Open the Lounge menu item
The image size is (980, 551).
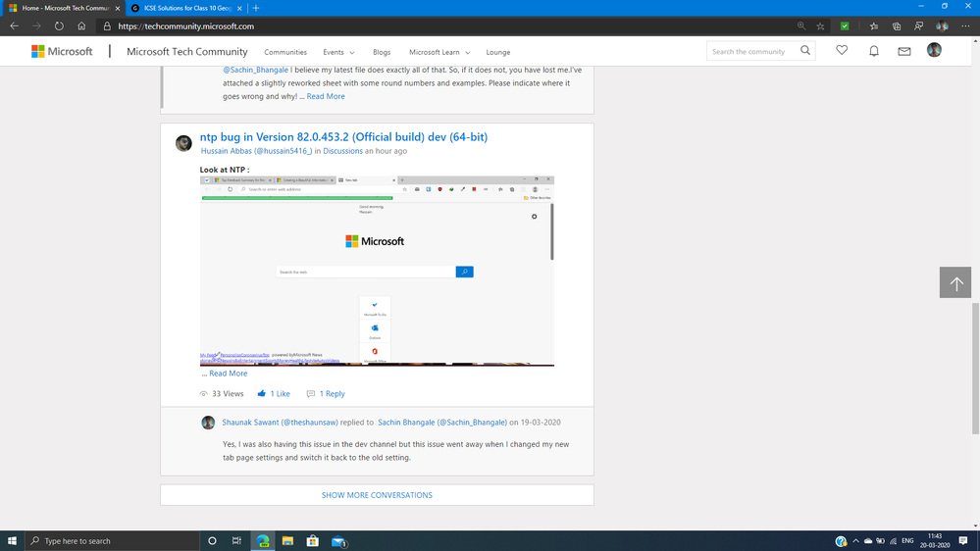click(498, 53)
